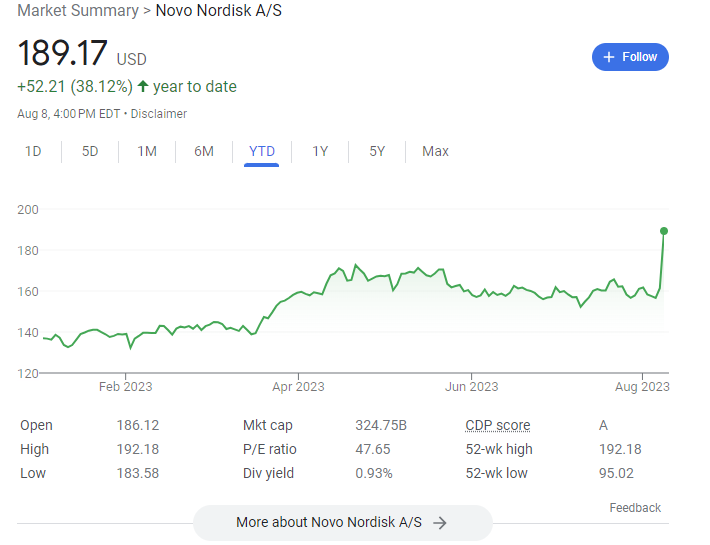Select the 1M range tab
This screenshot has width=710, height=545.
tap(147, 151)
